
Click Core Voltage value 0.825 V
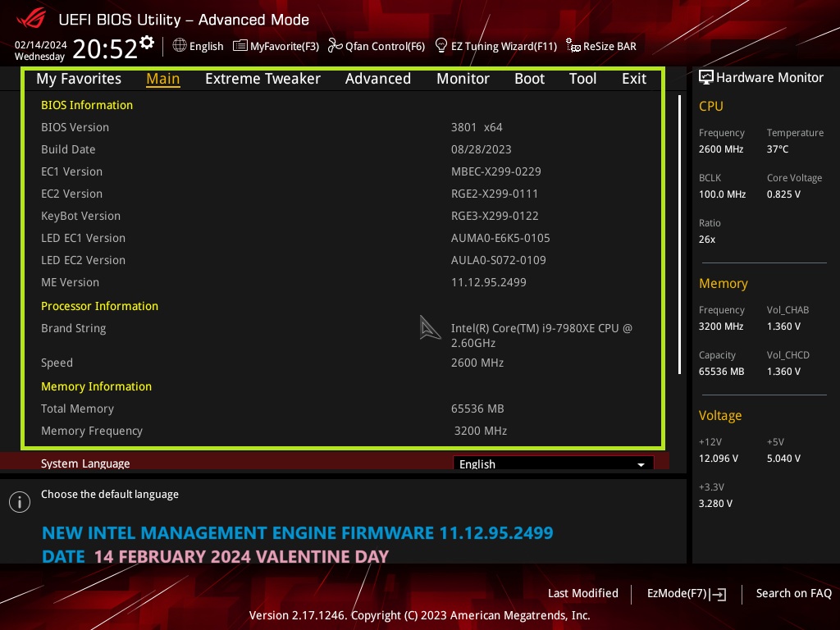point(783,194)
